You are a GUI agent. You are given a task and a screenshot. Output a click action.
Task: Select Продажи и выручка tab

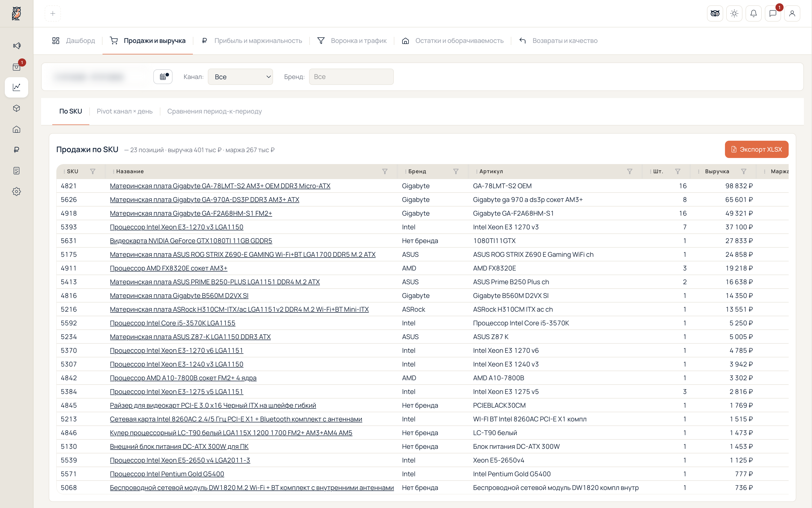coord(148,41)
